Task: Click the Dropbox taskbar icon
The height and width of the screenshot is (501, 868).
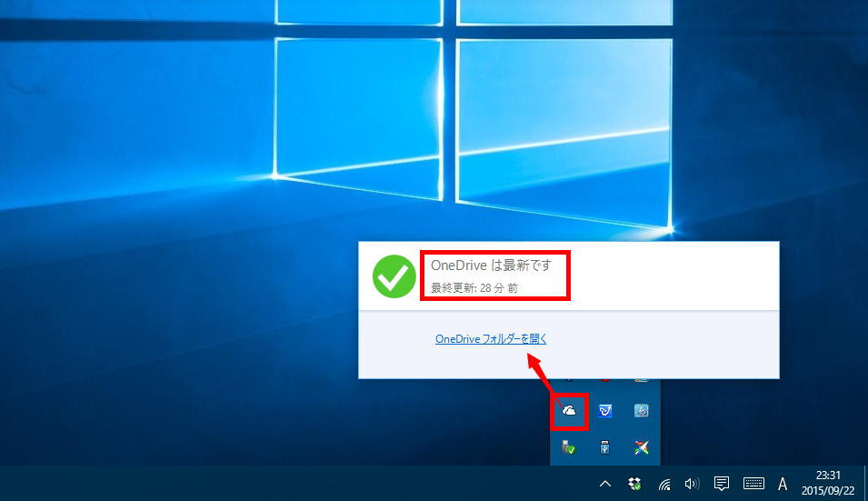Action: 634,484
